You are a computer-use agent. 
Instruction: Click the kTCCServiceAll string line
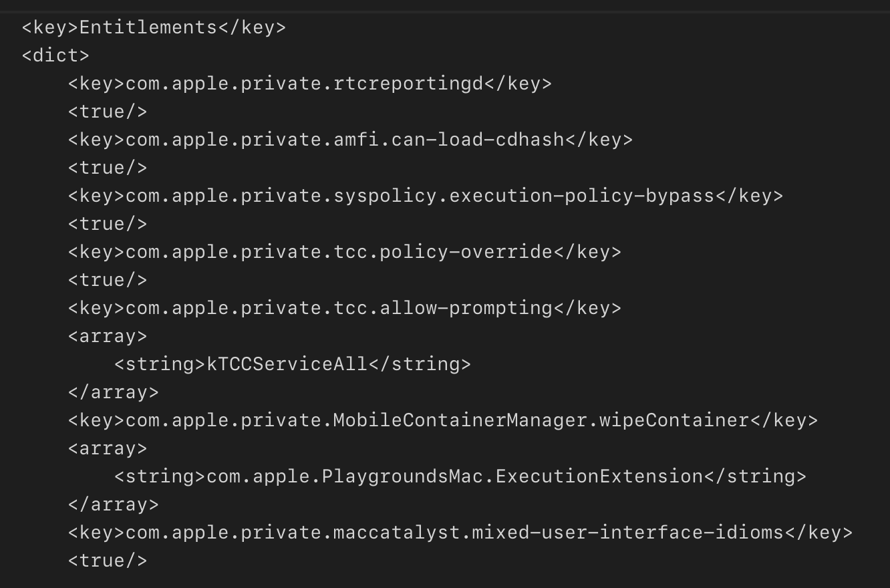point(293,364)
